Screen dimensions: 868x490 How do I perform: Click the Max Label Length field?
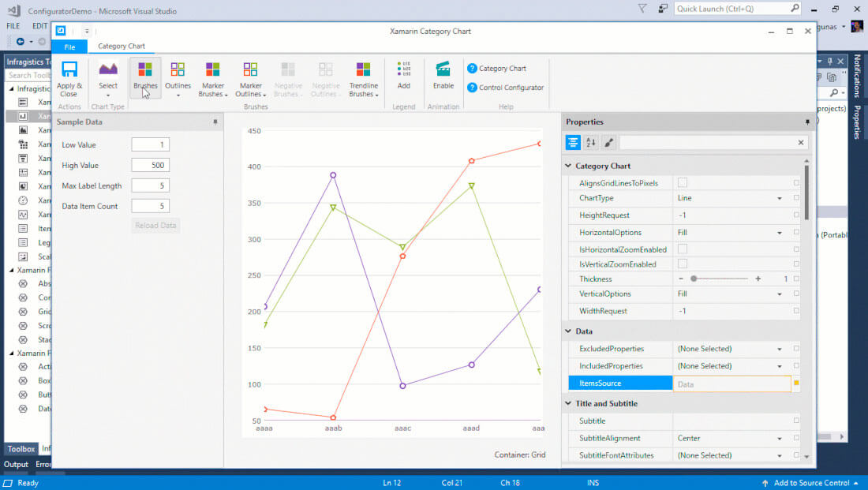(151, 185)
